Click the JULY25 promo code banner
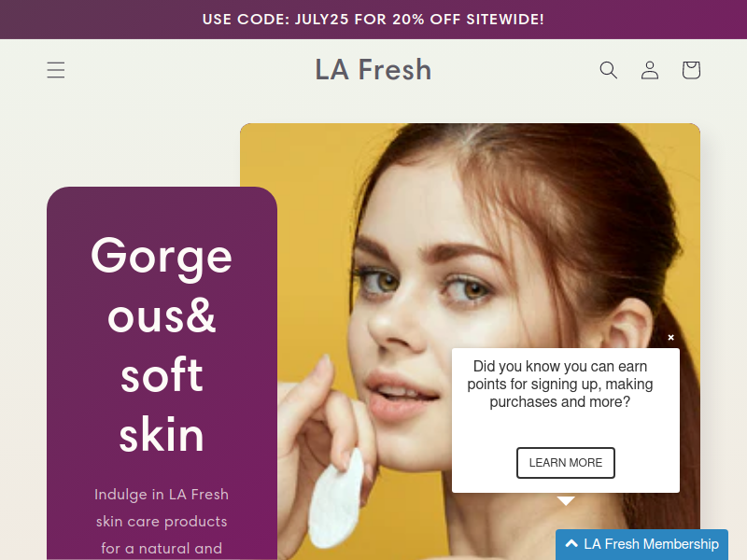 373,19
